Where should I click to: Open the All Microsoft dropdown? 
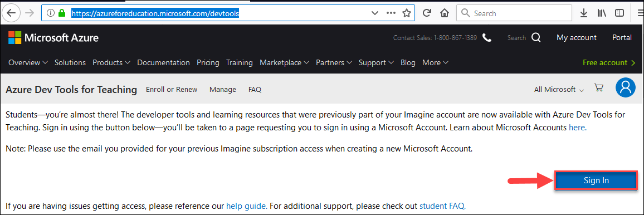point(559,90)
